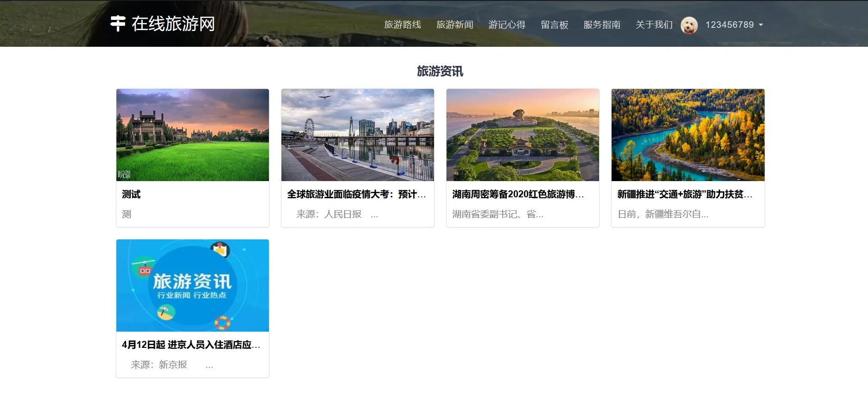Click the user avatar dog picture
Screen dimensions: 868x415
click(x=689, y=25)
